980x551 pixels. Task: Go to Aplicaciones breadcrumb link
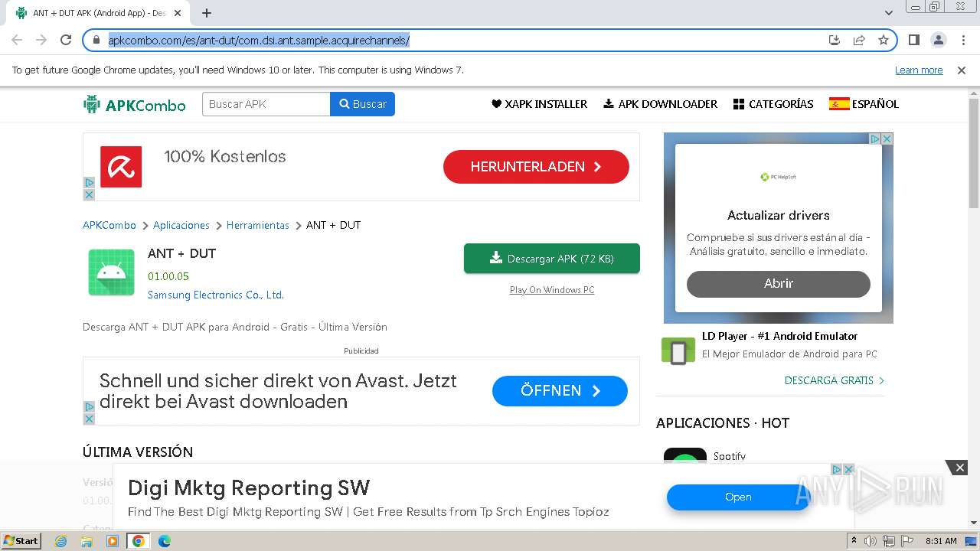point(181,225)
